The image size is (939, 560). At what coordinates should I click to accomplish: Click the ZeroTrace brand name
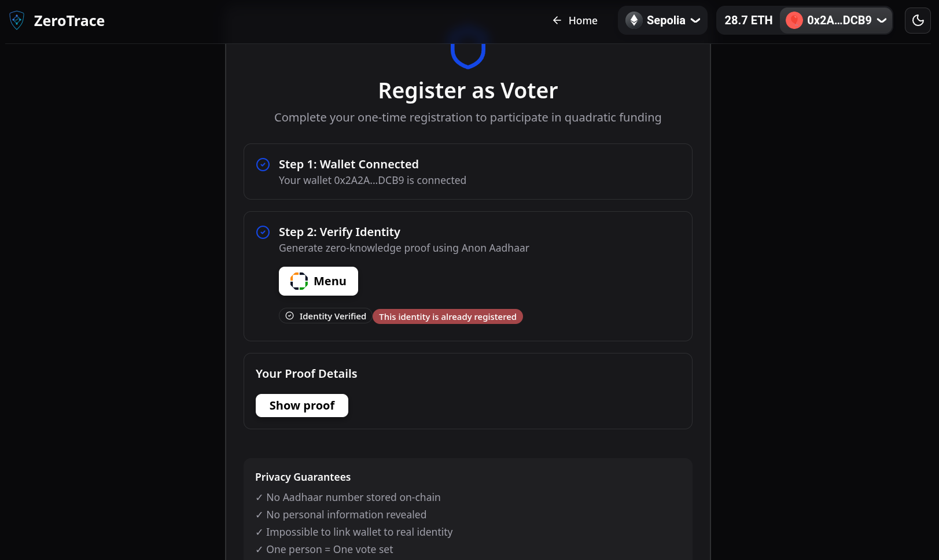pos(69,21)
